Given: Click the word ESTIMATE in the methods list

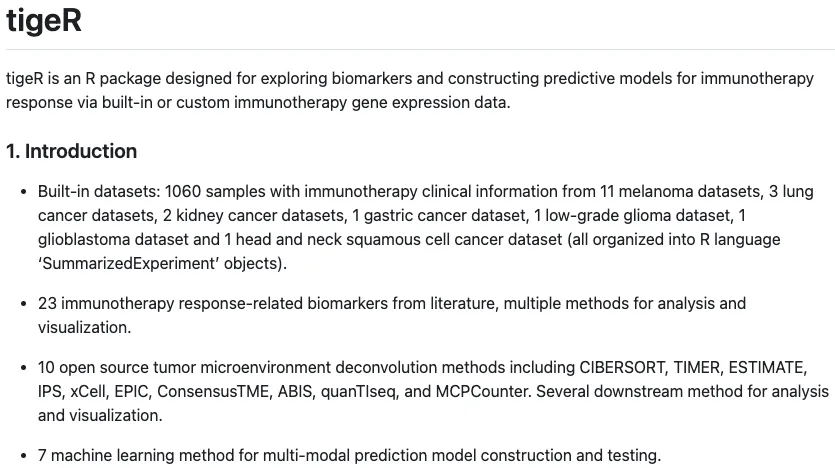Looking at the screenshot, I should click(772, 366).
